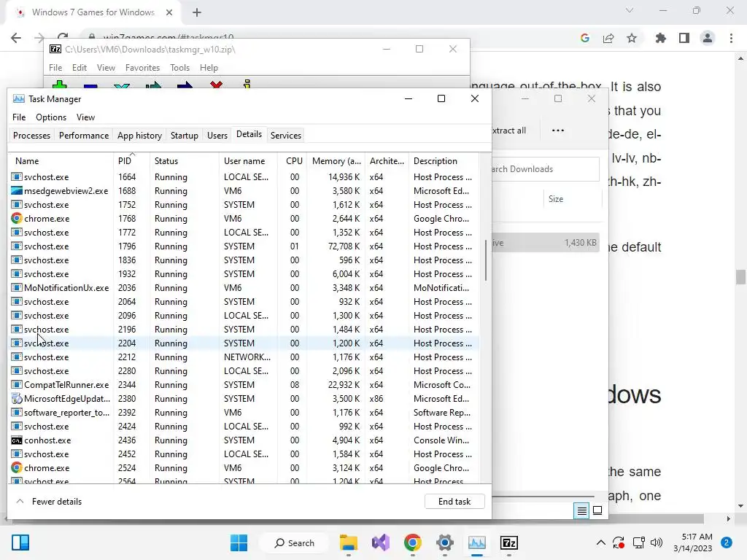
Task: Click the End task button
Action: point(454,502)
